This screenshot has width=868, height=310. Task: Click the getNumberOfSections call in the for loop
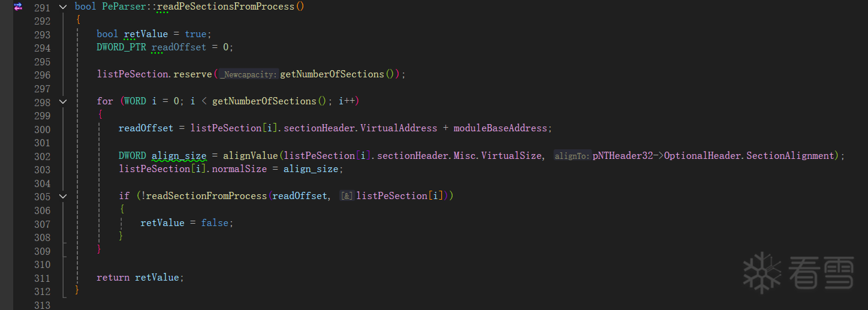(264, 101)
